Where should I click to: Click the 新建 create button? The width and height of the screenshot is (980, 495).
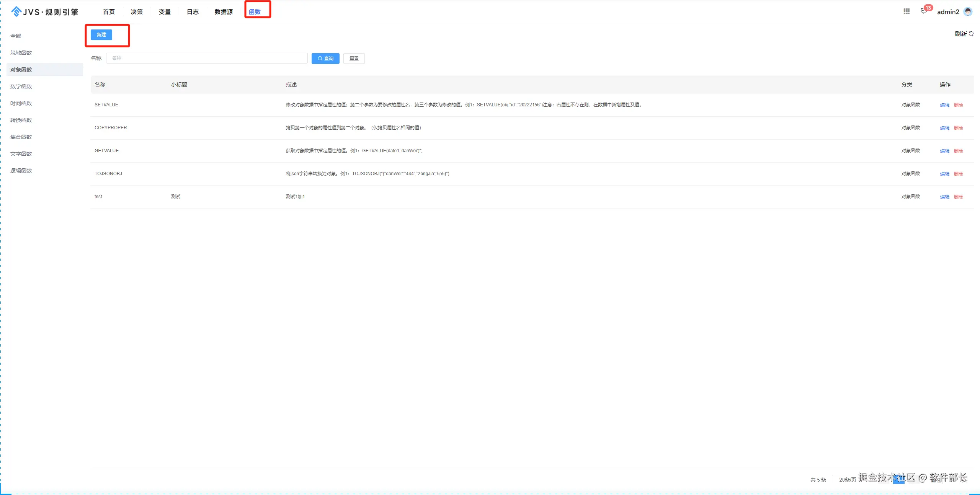(x=101, y=35)
